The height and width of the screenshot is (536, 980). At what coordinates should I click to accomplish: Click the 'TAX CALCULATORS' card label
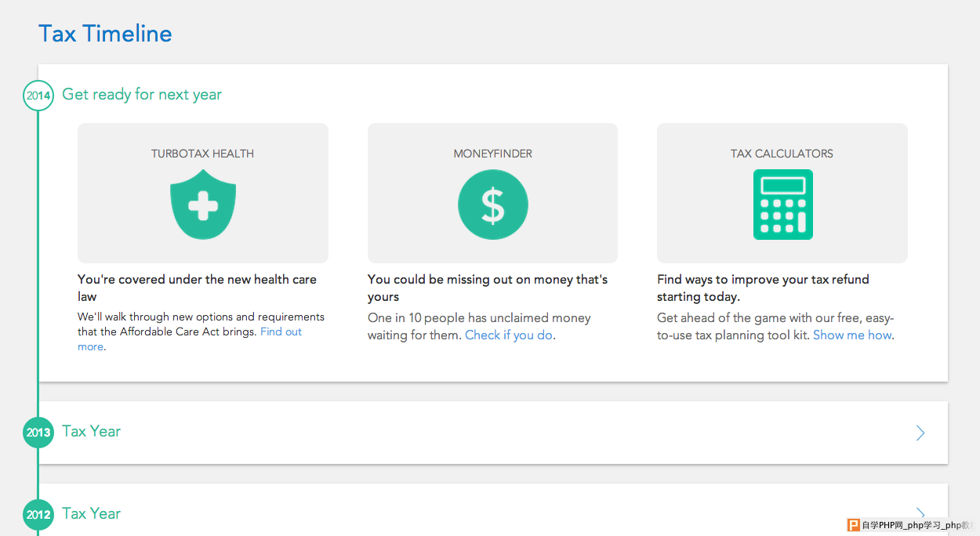point(782,154)
